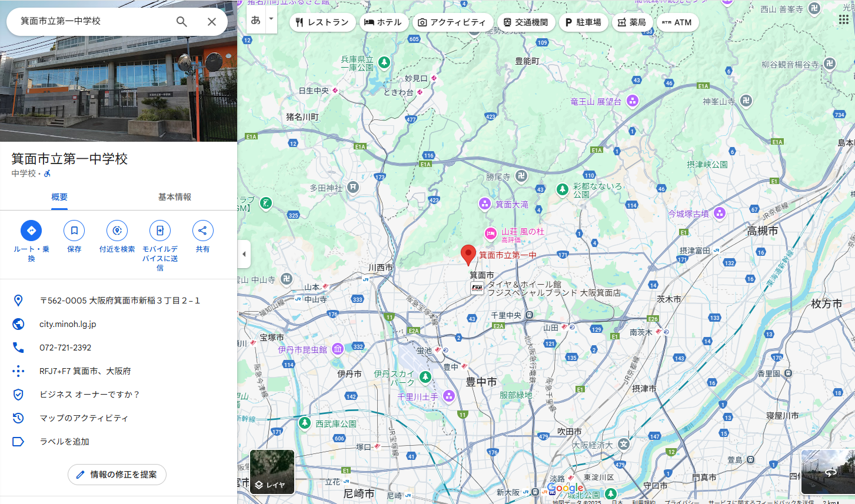Click the 竜王山 展望台 marker
Viewport: 855px width, 504px height.
(x=633, y=101)
